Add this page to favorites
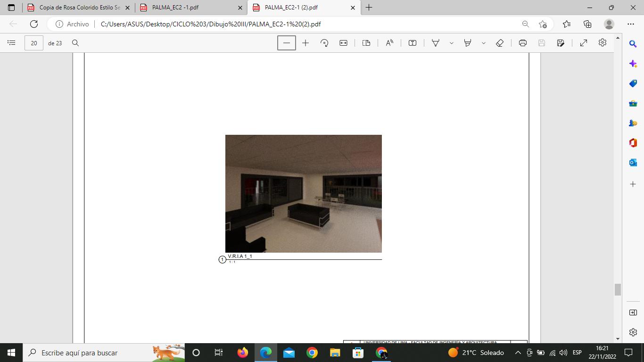Viewport: 644px width, 362px height. (x=543, y=24)
